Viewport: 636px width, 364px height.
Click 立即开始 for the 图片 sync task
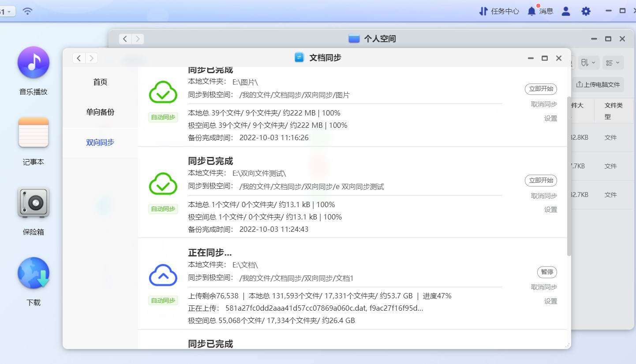(541, 89)
